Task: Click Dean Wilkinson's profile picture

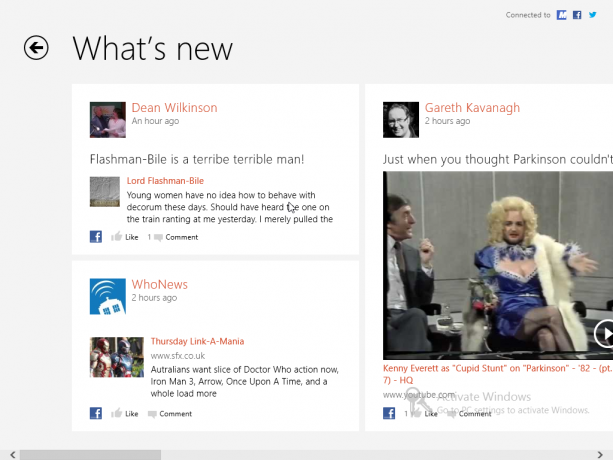Action: click(108, 120)
